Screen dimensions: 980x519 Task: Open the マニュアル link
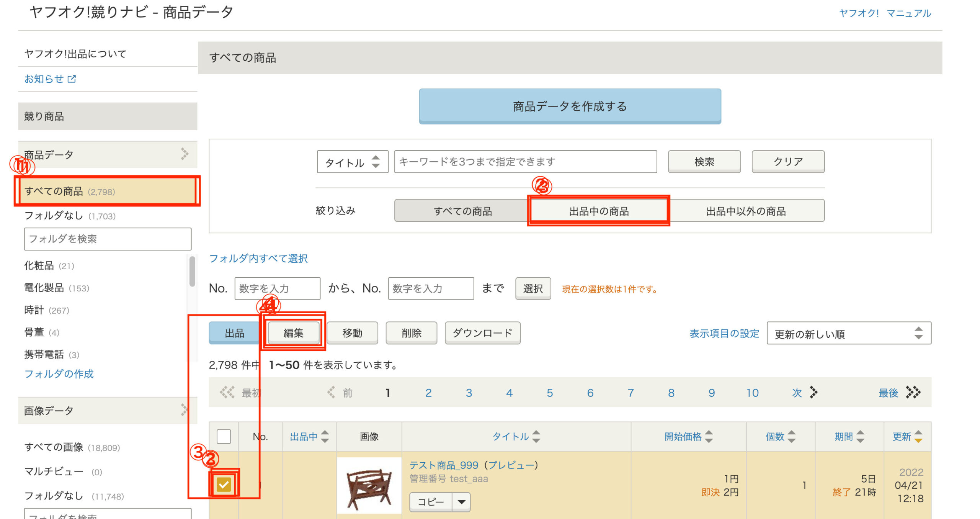click(908, 13)
